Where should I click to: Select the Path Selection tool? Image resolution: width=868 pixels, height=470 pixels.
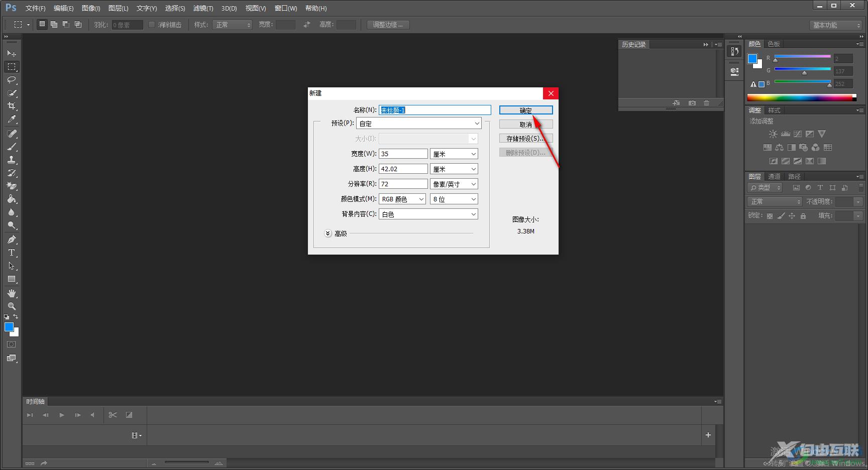click(x=12, y=266)
